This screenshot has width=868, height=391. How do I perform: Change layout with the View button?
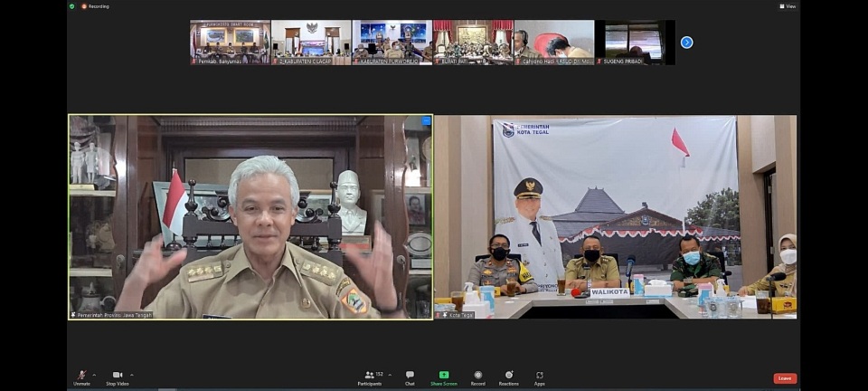[x=788, y=6]
